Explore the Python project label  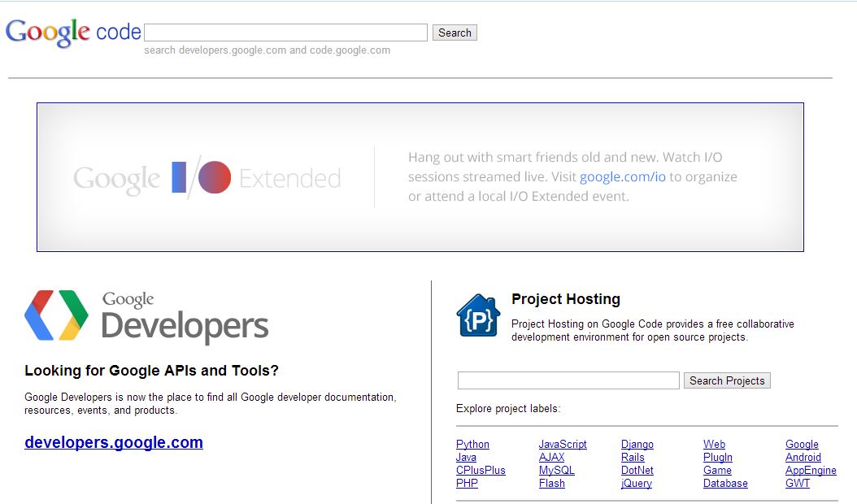[472, 444]
